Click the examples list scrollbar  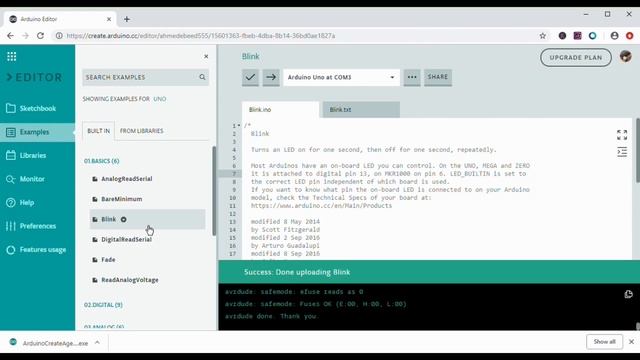214,191
